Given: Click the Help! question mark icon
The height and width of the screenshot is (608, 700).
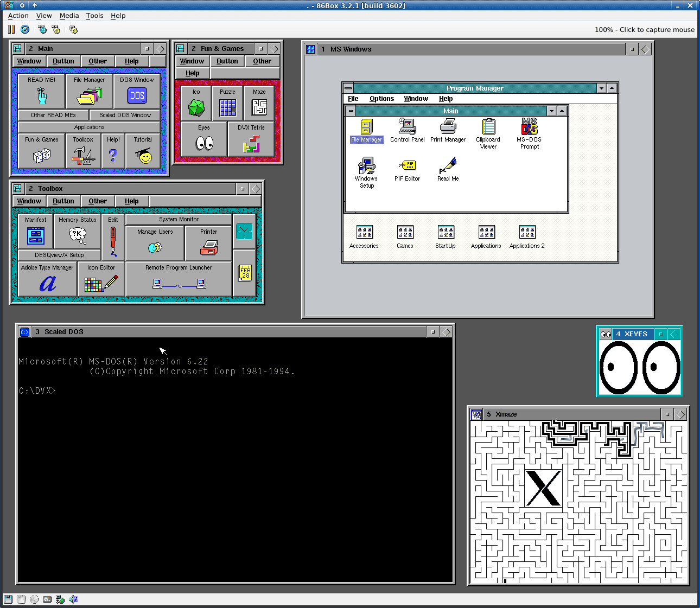Looking at the screenshot, I should pyautogui.click(x=113, y=151).
